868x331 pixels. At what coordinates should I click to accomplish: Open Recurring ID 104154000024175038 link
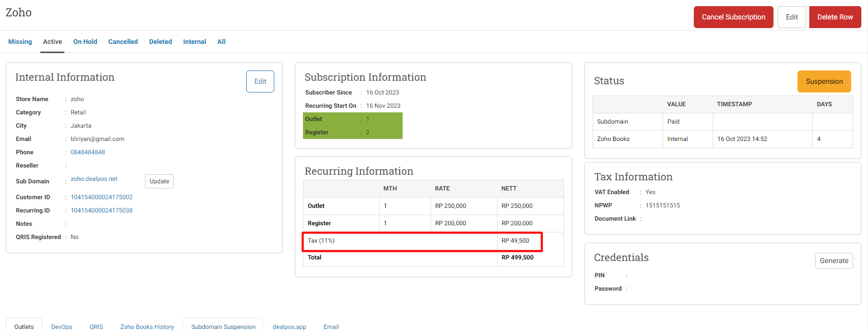[102, 210]
